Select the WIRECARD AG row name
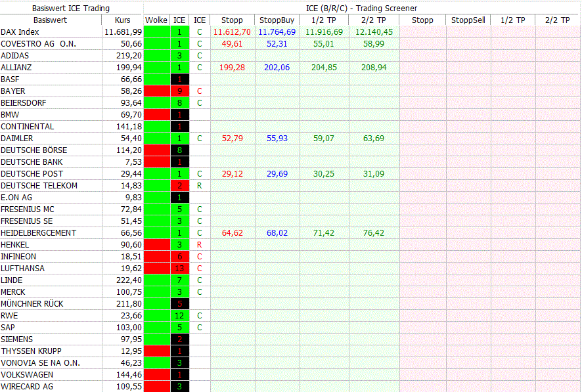The image size is (582, 392). 27,387
